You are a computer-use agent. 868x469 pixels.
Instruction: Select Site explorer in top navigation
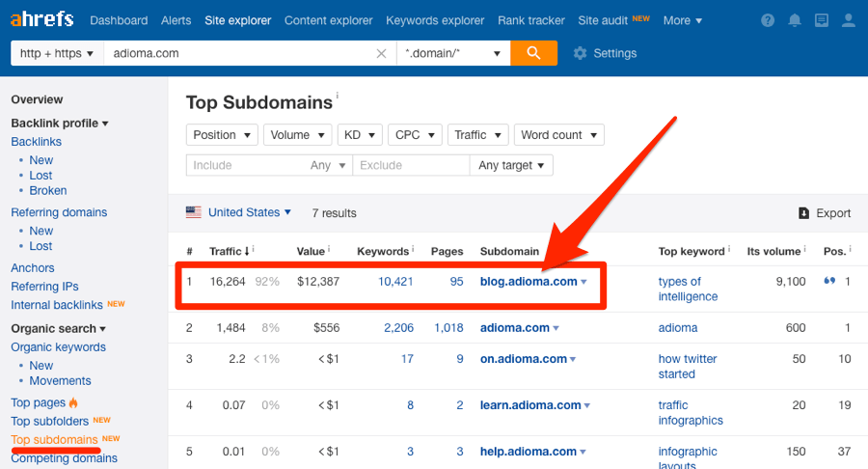[x=238, y=20]
